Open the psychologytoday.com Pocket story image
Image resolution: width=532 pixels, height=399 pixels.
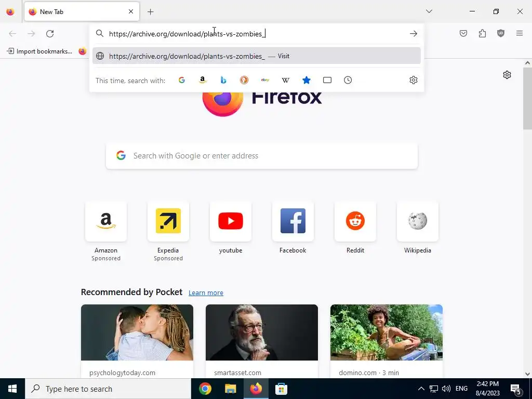137,332
